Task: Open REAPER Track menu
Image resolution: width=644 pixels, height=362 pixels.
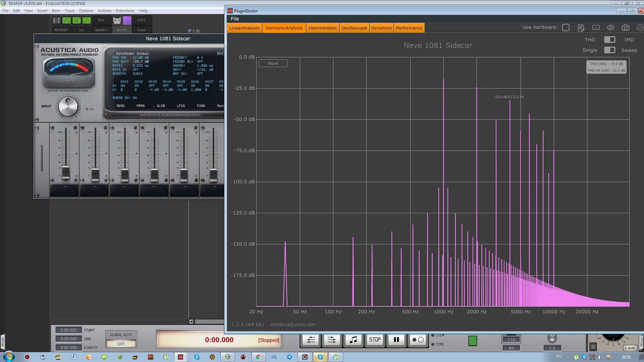Action: pyautogui.click(x=69, y=11)
